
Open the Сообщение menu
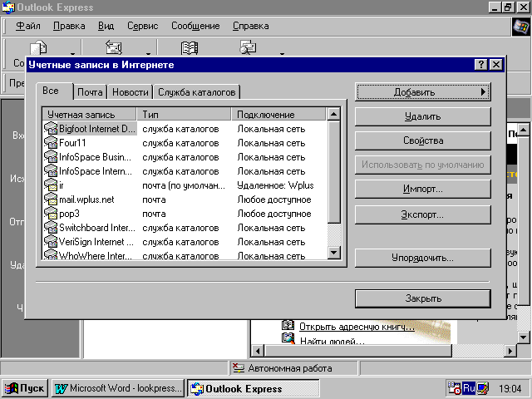tap(195, 26)
